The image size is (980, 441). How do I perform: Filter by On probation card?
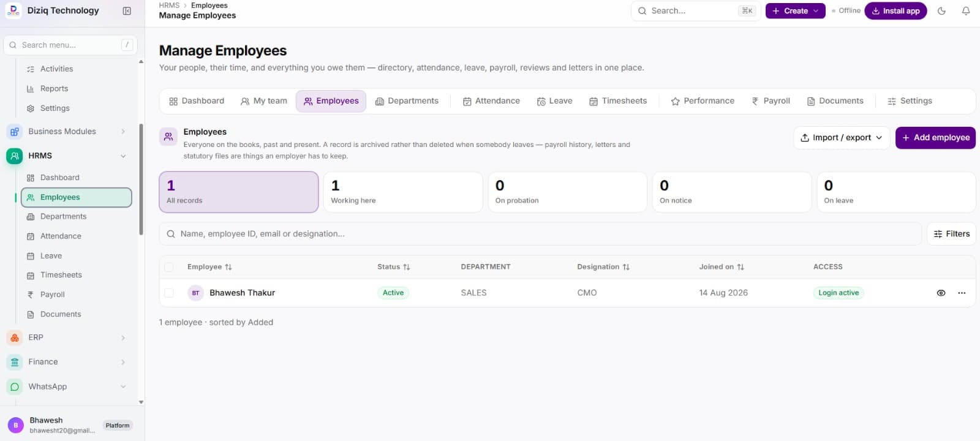(567, 192)
